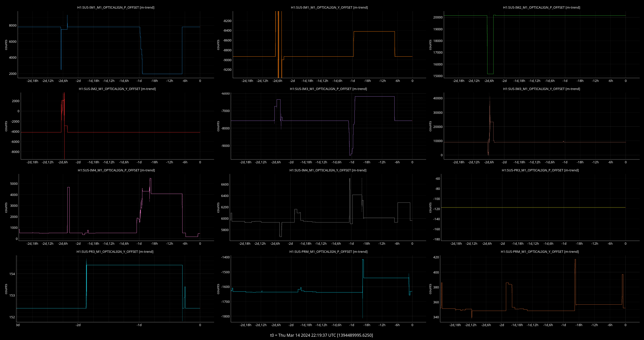Viewport: 644px width, 340px height.
Task: Click the -1400 y-axis tick on PRM P_OFFSET plot
Action: [225, 257]
